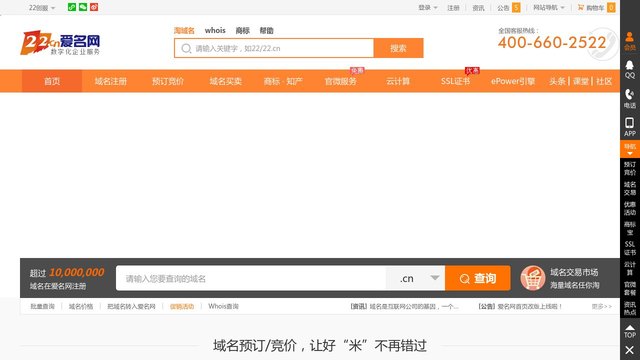Open QQ contact in right sidebar
This screenshot has height=360, width=640.
pyautogui.click(x=630, y=69)
